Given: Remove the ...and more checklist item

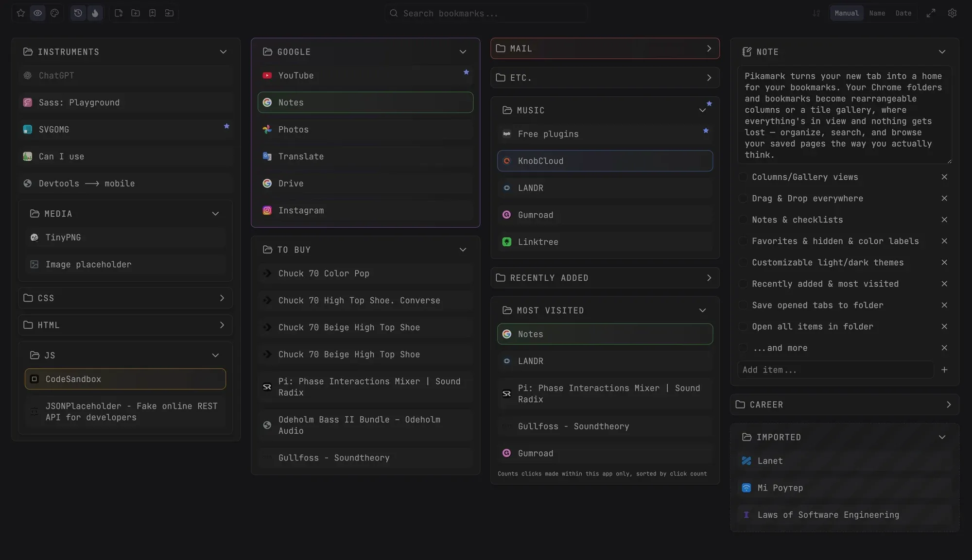Looking at the screenshot, I should pyautogui.click(x=944, y=348).
